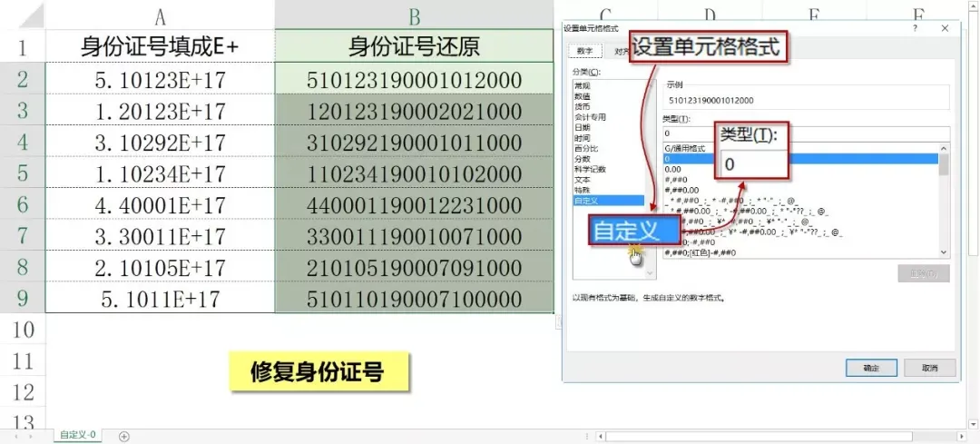Click the dialog help question mark icon
Screen dimensions: 980x444
click(915, 28)
